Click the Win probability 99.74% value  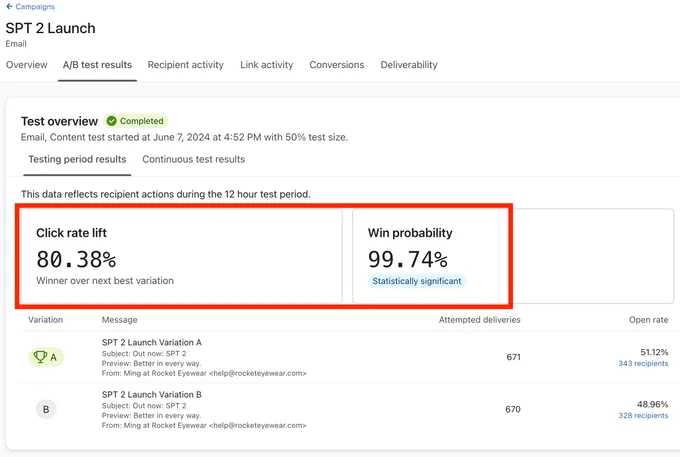pos(408,259)
